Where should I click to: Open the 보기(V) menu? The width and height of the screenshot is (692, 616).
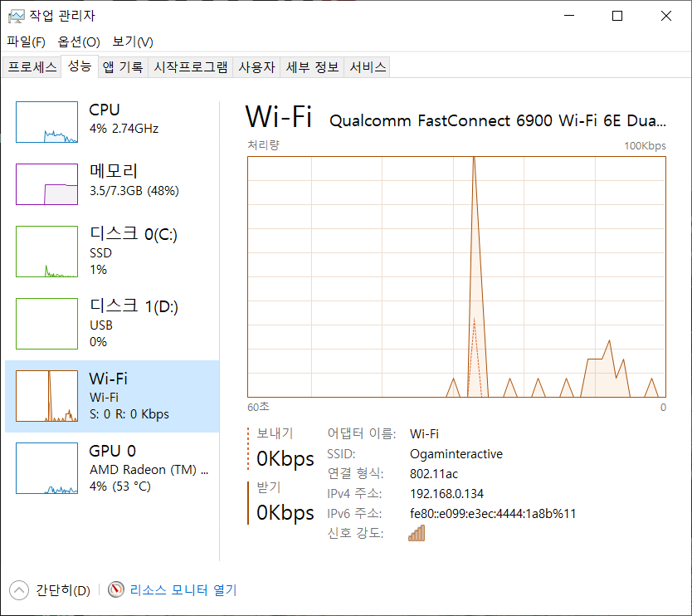(133, 42)
